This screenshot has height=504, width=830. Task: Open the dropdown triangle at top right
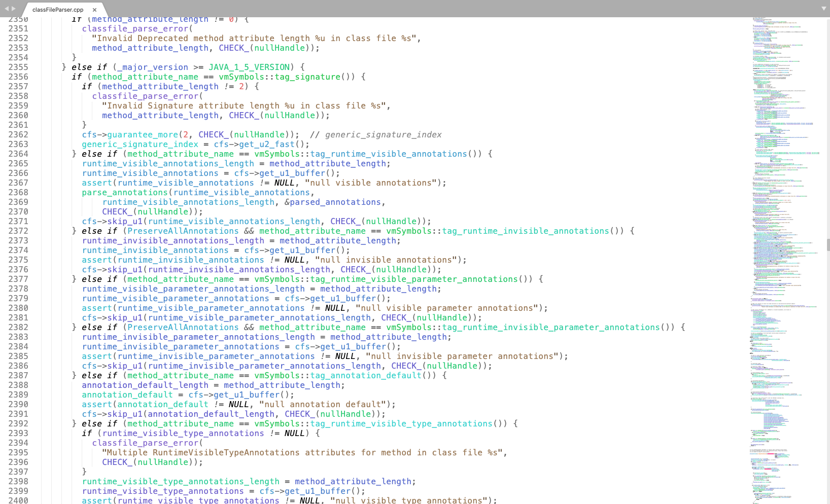pyautogui.click(x=823, y=8)
